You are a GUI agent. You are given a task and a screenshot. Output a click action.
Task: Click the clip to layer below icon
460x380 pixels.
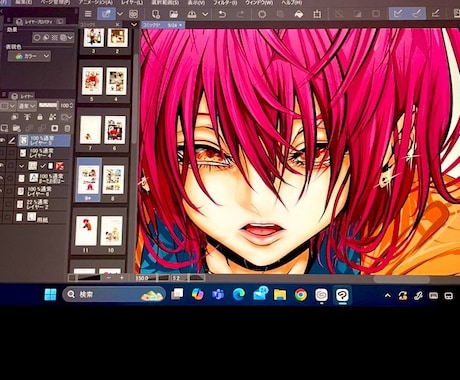coord(15,117)
